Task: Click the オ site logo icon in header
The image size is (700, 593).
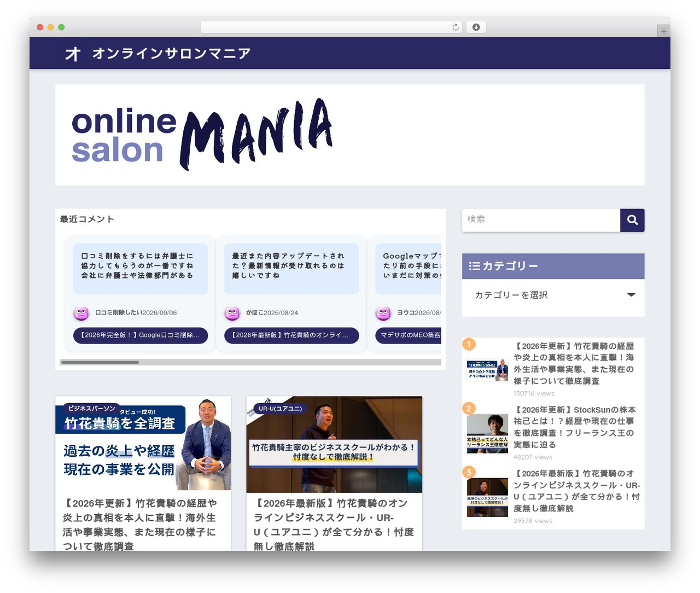Action: [x=73, y=54]
